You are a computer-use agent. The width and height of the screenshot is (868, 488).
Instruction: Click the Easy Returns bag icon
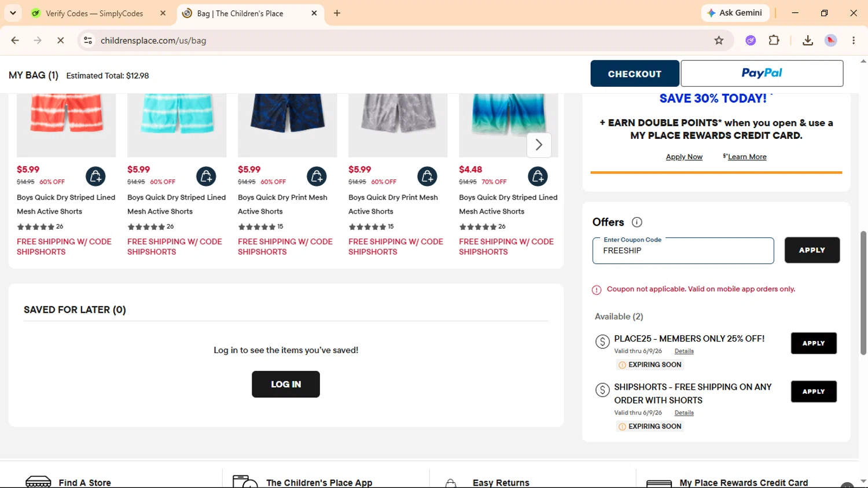click(x=451, y=483)
